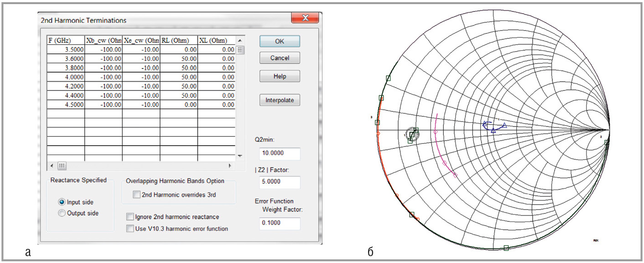Toggle Use V10.3 harmonic error function
The image size is (644, 263).
pos(130,228)
